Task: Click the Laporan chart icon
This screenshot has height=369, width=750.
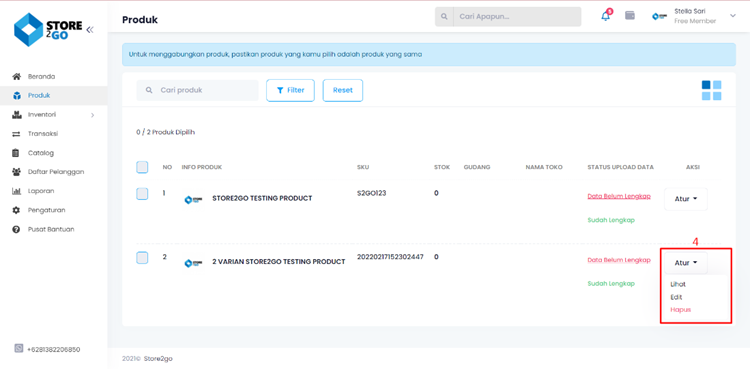Action: click(x=16, y=191)
